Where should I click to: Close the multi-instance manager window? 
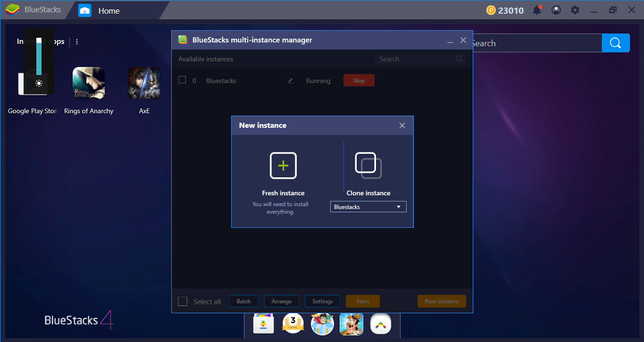[x=463, y=41]
